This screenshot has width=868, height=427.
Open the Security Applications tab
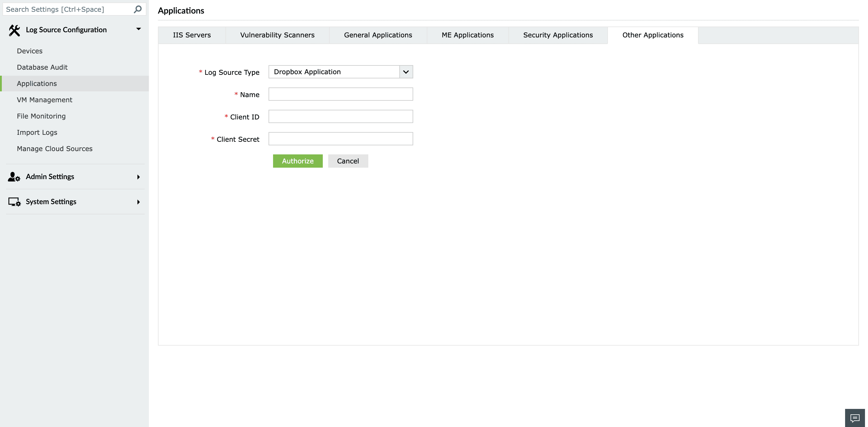click(558, 35)
